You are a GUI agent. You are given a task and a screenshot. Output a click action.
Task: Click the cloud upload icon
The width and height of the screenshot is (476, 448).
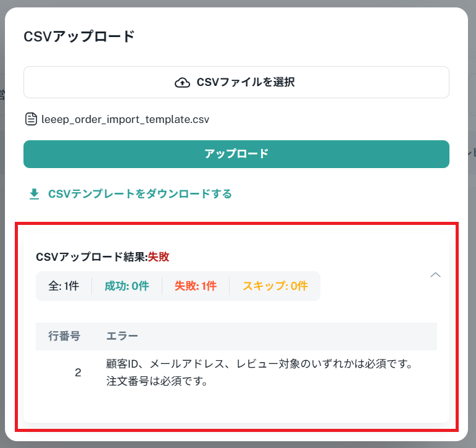pos(182,82)
